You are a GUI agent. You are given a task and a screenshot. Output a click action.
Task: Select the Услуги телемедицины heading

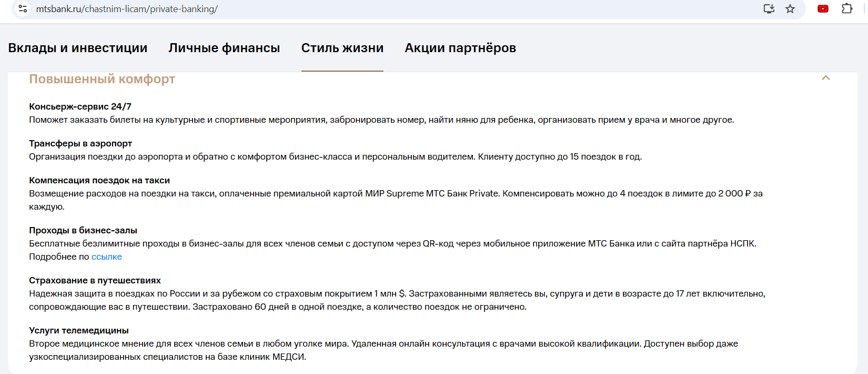tap(79, 330)
